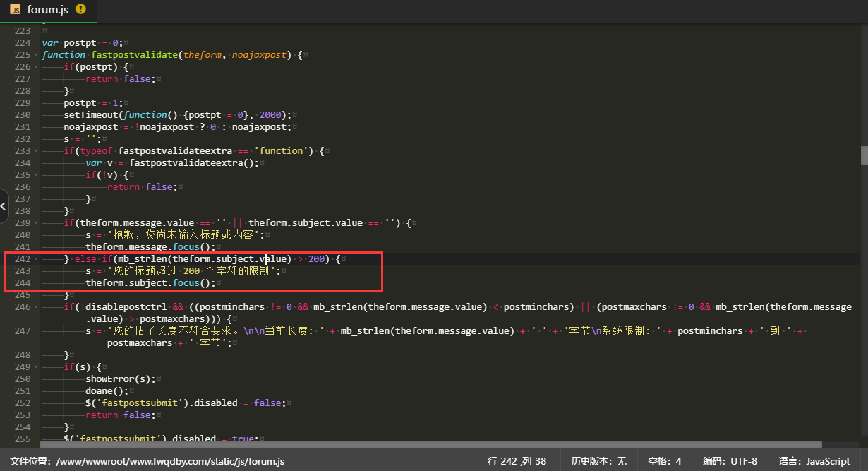
Task: Click the vertical scrollbar thumb
Action: click(863, 155)
